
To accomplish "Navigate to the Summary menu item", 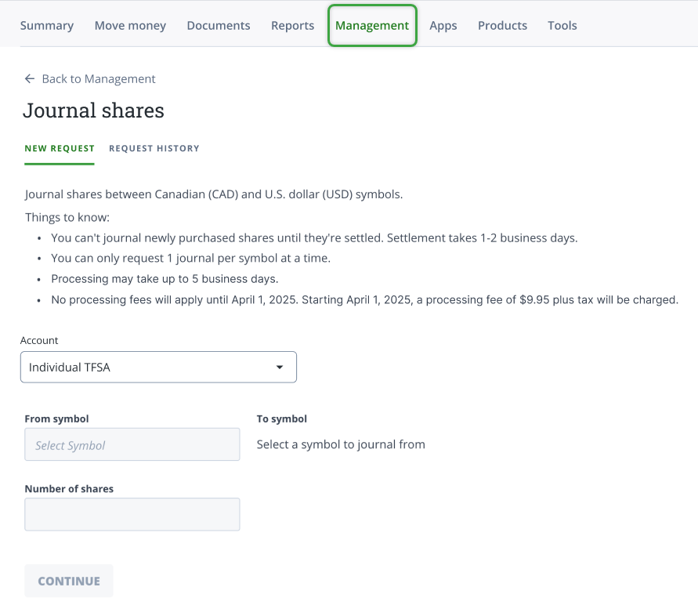I will point(46,25).
